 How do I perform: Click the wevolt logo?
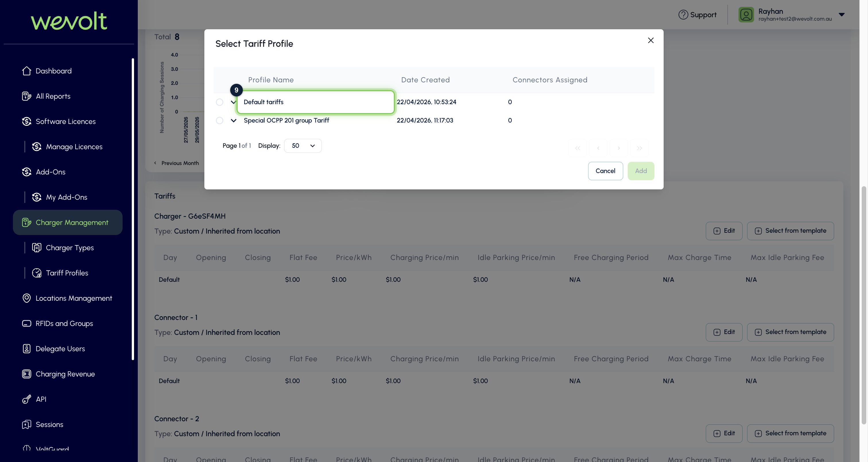[x=69, y=21]
